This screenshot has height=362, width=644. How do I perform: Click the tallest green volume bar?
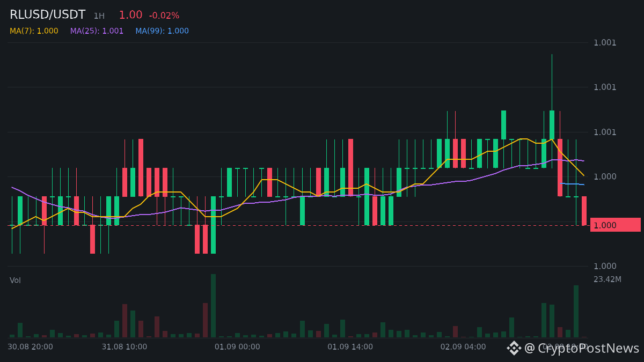coord(213,306)
